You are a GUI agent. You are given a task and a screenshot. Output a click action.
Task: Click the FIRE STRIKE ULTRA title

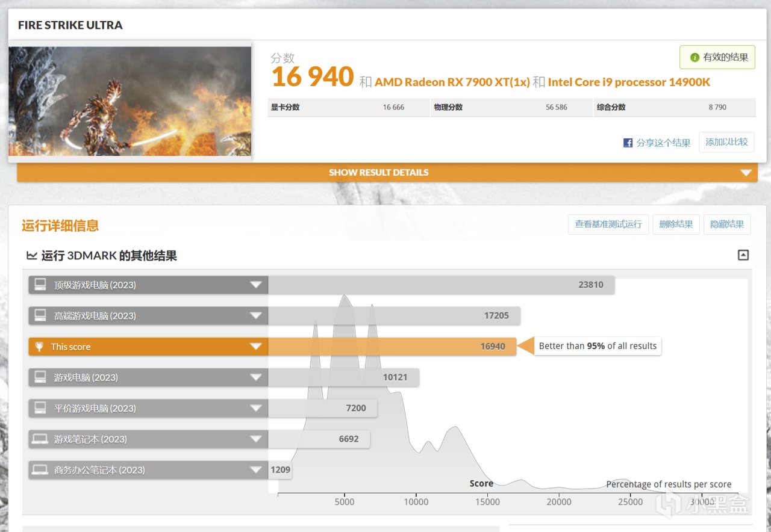[x=70, y=25]
